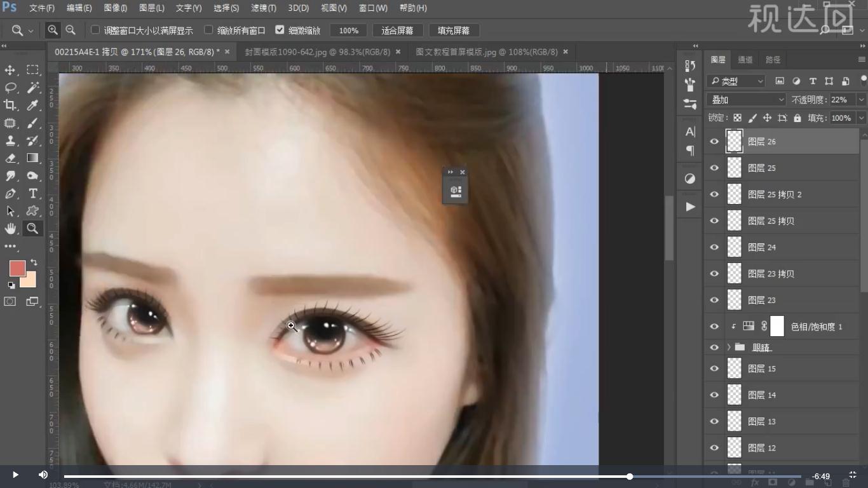868x488 pixels.
Task: Open the Actions play panel icon
Action: click(690, 207)
